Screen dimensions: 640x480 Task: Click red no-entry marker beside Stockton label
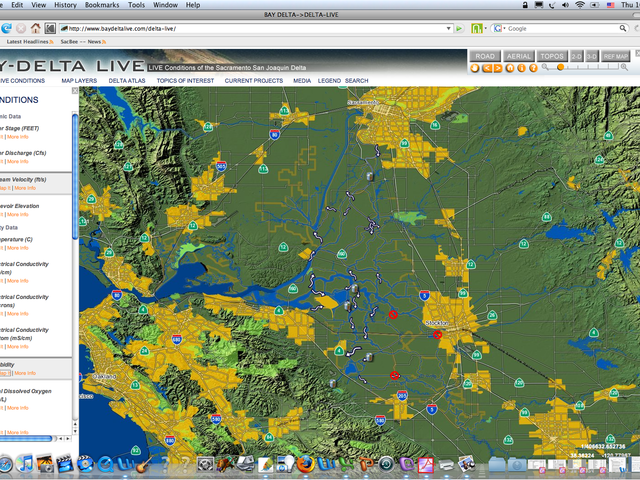(437, 335)
